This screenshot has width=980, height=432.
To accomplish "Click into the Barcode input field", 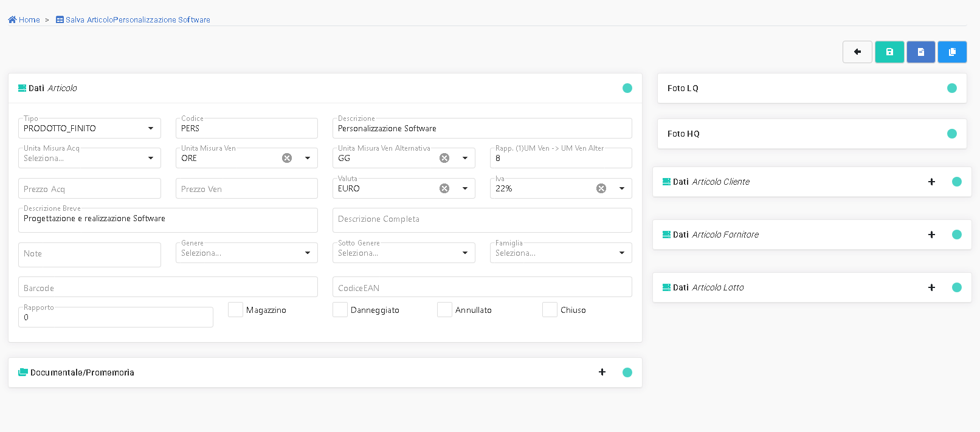I will [x=168, y=287].
